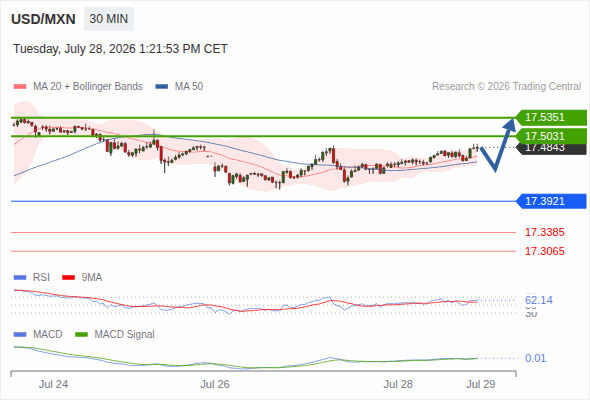Click the MA 50 blue legend swatch
Screen dimensions: 590x400
(x=162, y=87)
